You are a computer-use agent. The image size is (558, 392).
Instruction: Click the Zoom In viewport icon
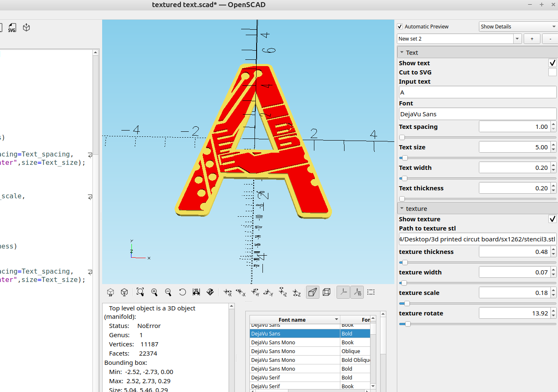pos(154,292)
